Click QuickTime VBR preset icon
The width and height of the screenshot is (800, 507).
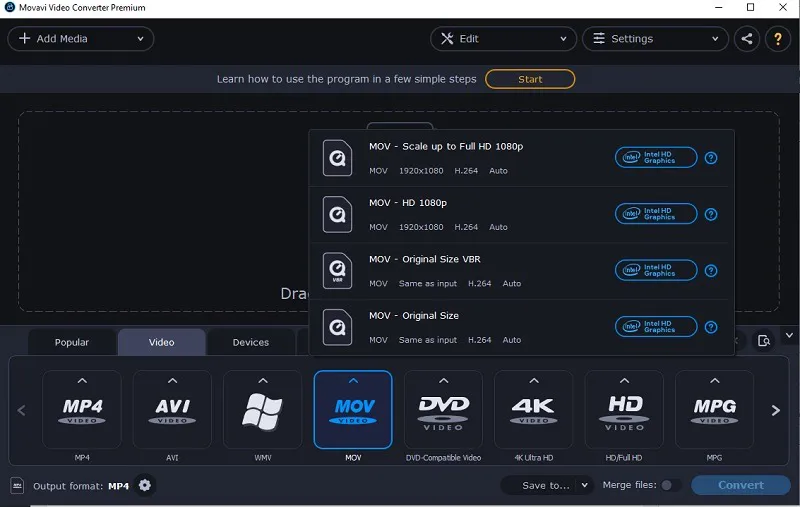(x=337, y=271)
